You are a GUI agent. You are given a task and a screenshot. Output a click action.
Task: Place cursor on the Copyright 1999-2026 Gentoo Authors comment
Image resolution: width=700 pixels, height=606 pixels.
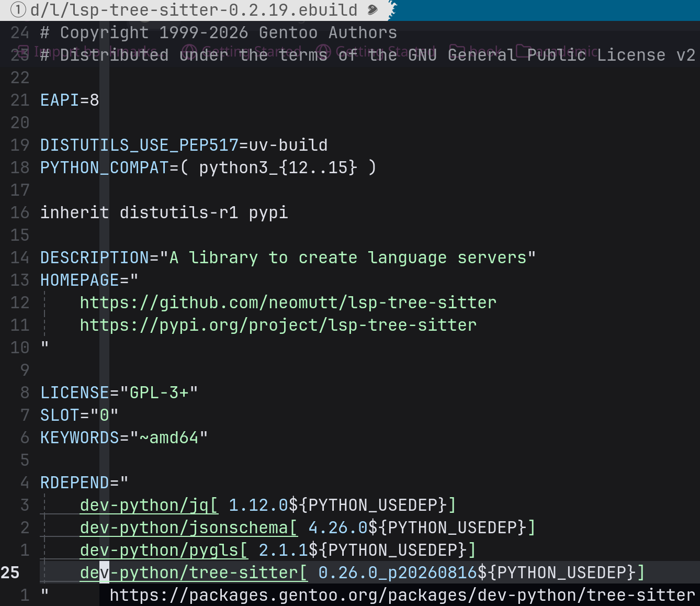tap(219, 32)
